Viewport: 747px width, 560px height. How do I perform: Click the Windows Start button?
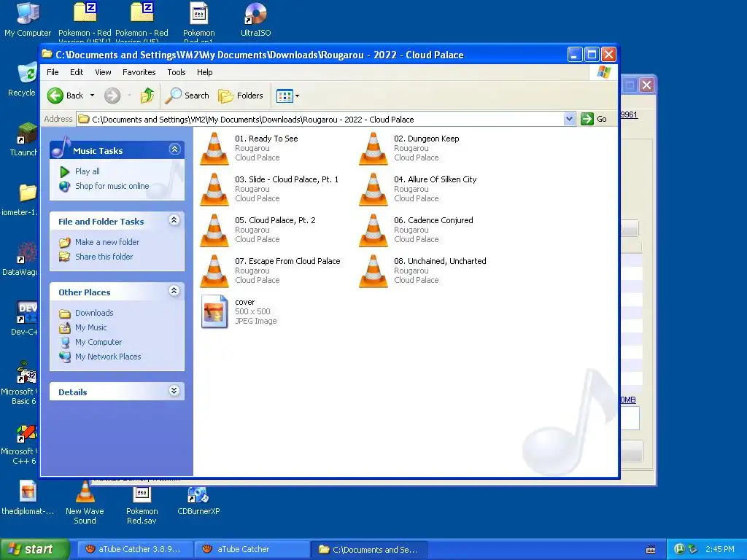(x=34, y=550)
